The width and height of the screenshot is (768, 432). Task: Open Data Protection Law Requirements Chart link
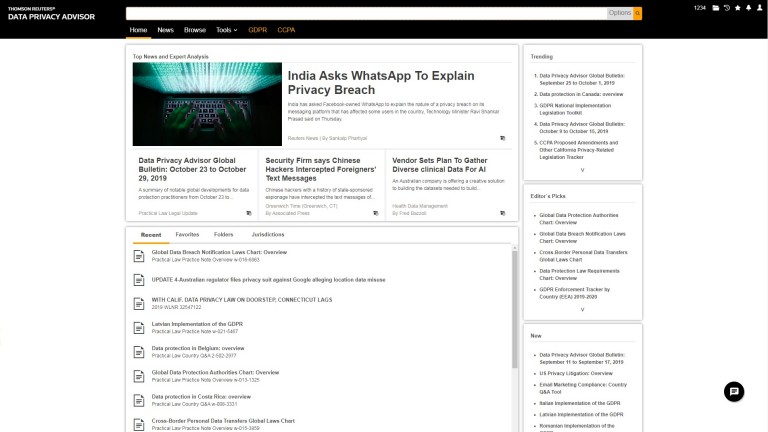[579, 274]
